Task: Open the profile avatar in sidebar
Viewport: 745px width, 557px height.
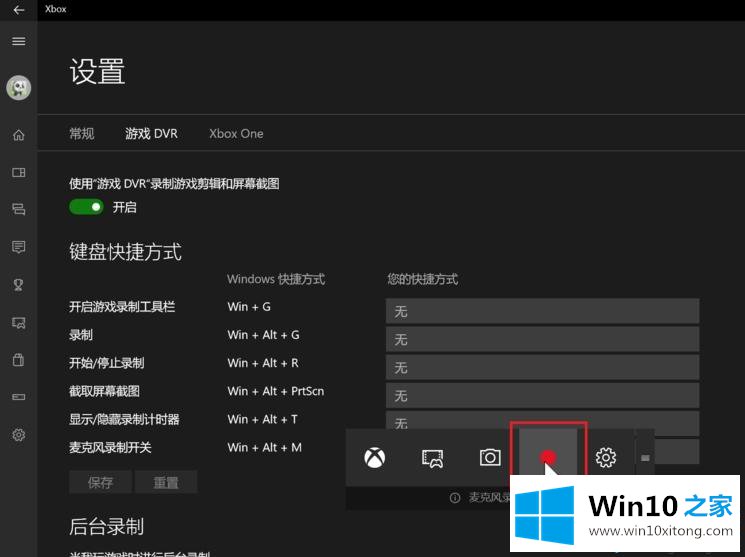Action: point(19,87)
